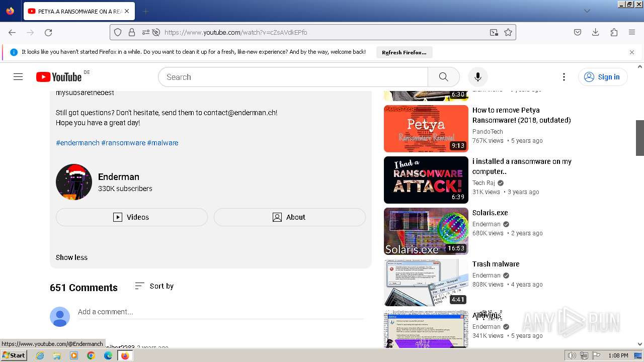Screen dimensions: 644x362
Task: Open YouTube settings three-dot menu
Action: (564, 77)
